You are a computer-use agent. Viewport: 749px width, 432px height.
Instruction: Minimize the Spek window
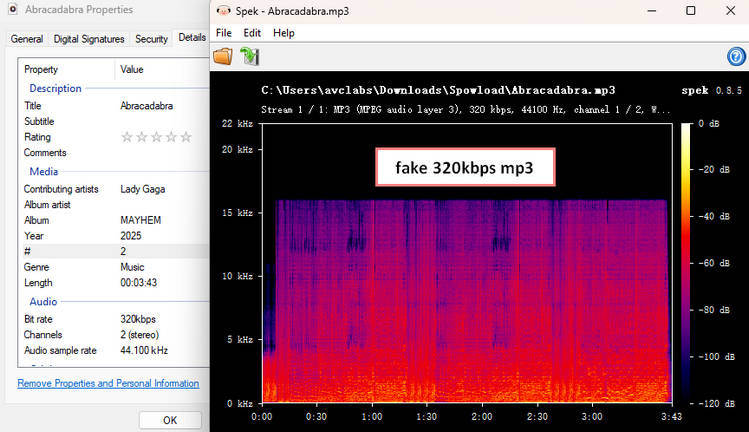[652, 11]
